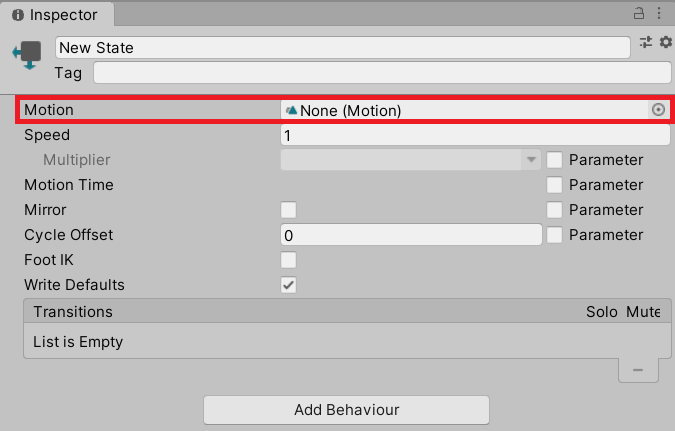The width and height of the screenshot is (675, 431).
Task: Enable the Cycle Offset Parameter checkbox
Action: (x=555, y=235)
